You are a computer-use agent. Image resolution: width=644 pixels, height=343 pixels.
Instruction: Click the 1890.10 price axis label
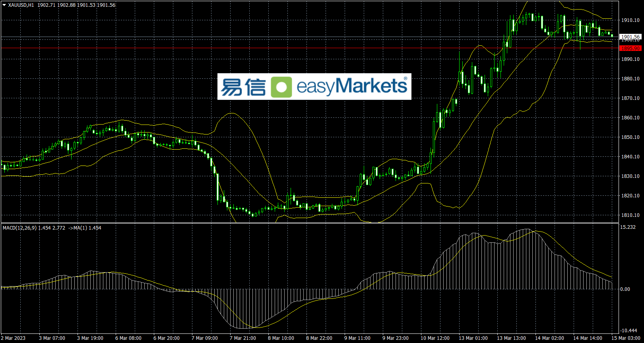(630, 59)
